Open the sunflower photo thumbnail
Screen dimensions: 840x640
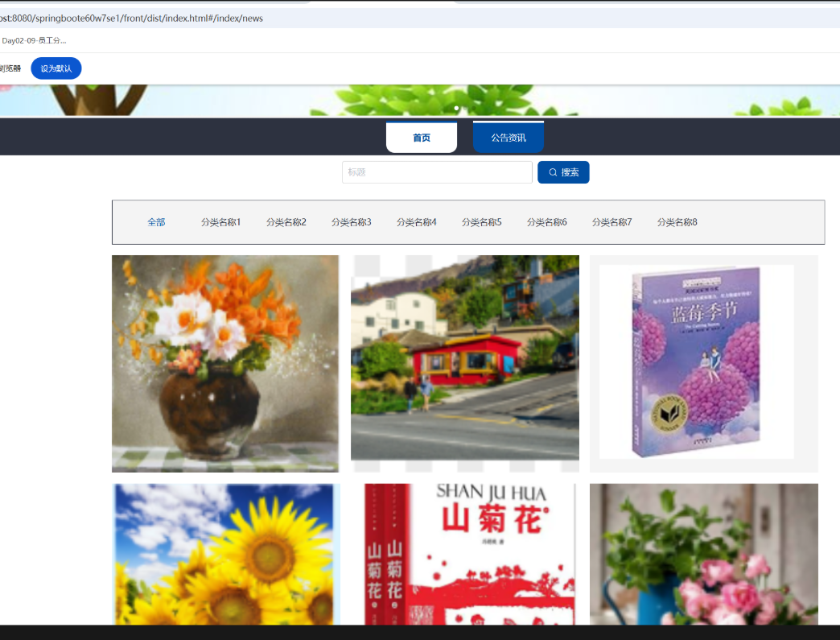pos(225,554)
